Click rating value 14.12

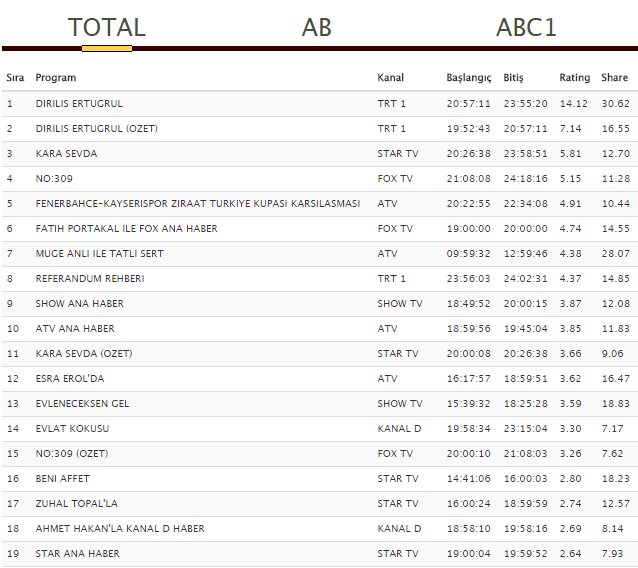click(574, 104)
